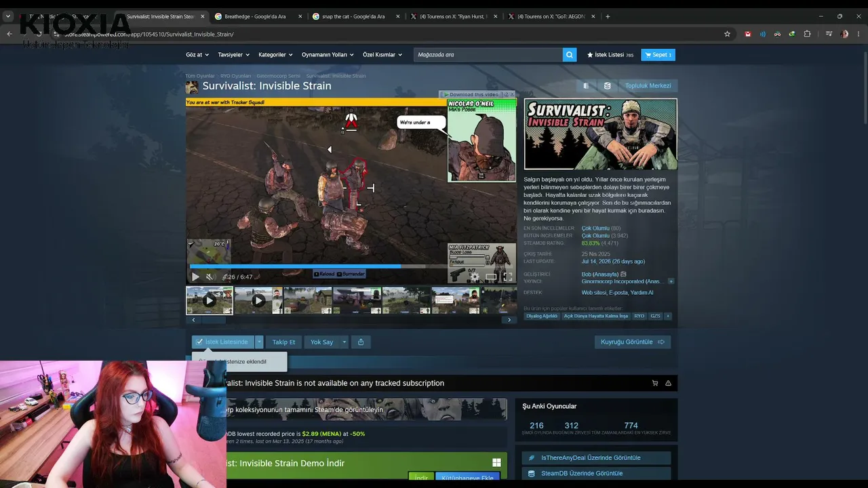This screenshot has width=868, height=488.
Task: Open the browser extensions puzzle icon
Action: click(x=807, y=34)
